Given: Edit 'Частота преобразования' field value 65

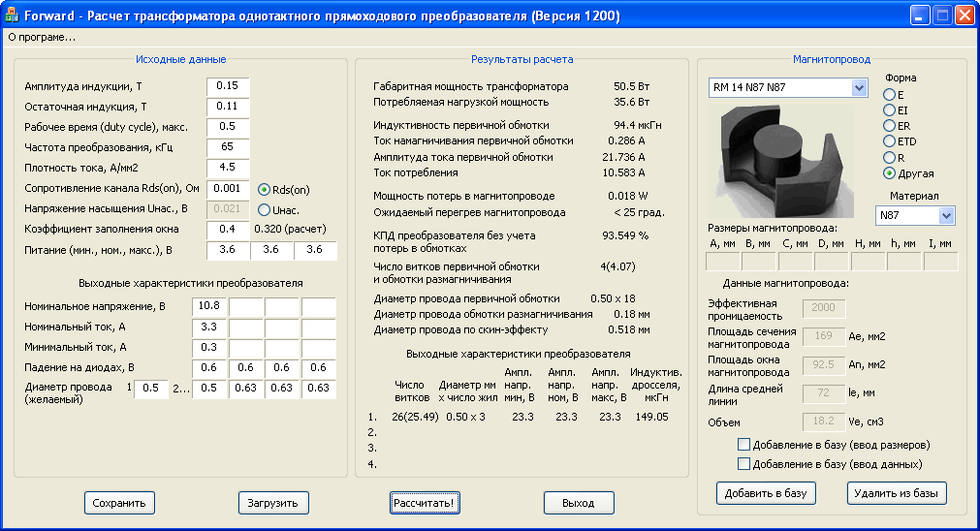Looking at the screenshot, I should pyautogui.click(x=228, y=148).
